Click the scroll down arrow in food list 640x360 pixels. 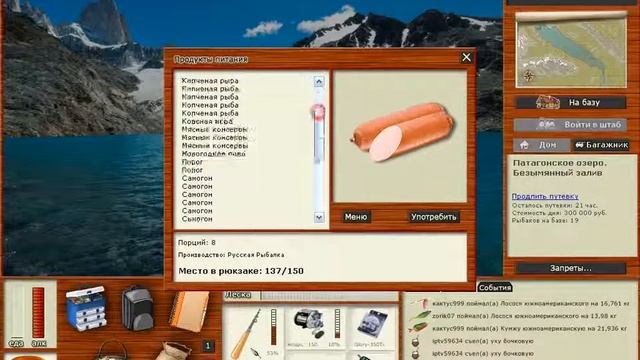tap(319, 217)
